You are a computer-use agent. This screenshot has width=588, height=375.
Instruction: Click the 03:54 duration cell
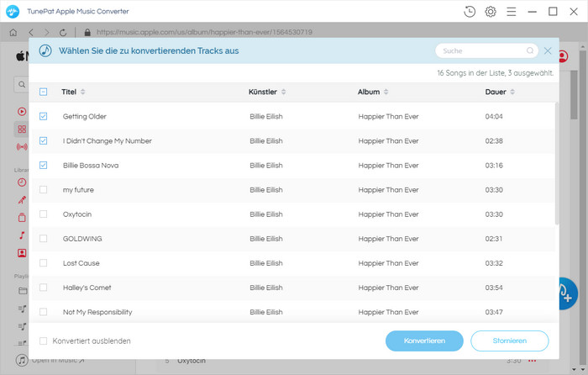494,288
